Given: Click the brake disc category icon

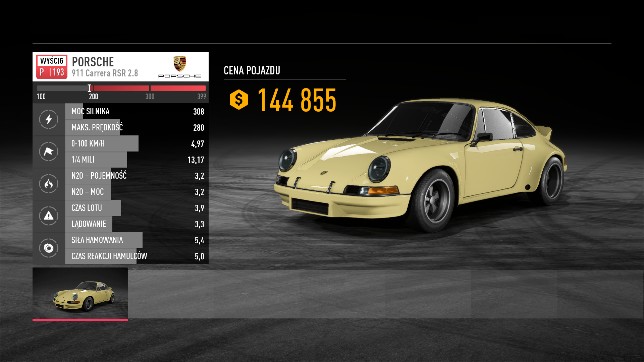Looking at the screenshot, I should coord(49,248).
